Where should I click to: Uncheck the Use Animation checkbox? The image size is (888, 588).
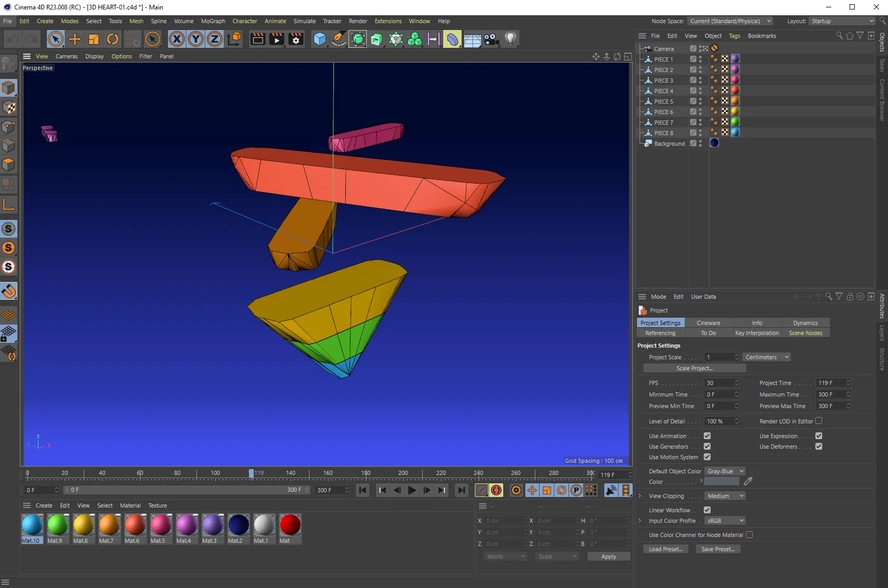coord(707,436)
